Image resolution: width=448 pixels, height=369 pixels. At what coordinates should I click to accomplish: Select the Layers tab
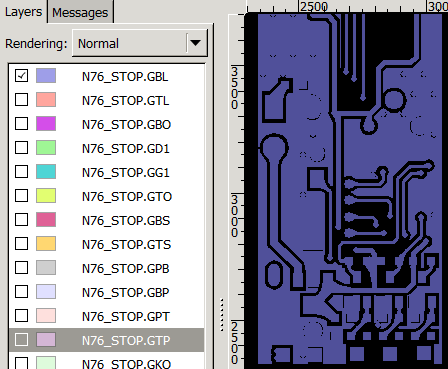(x=23, y=12)
